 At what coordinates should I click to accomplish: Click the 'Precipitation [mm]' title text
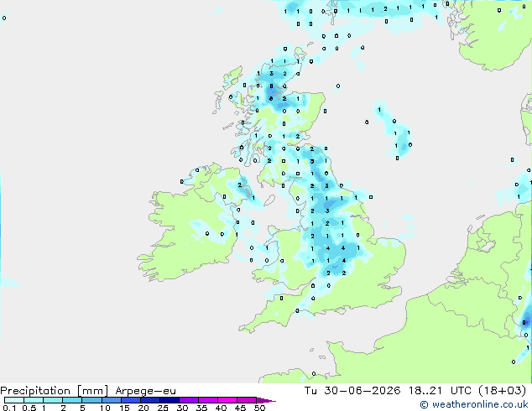(x=55, y=391)
